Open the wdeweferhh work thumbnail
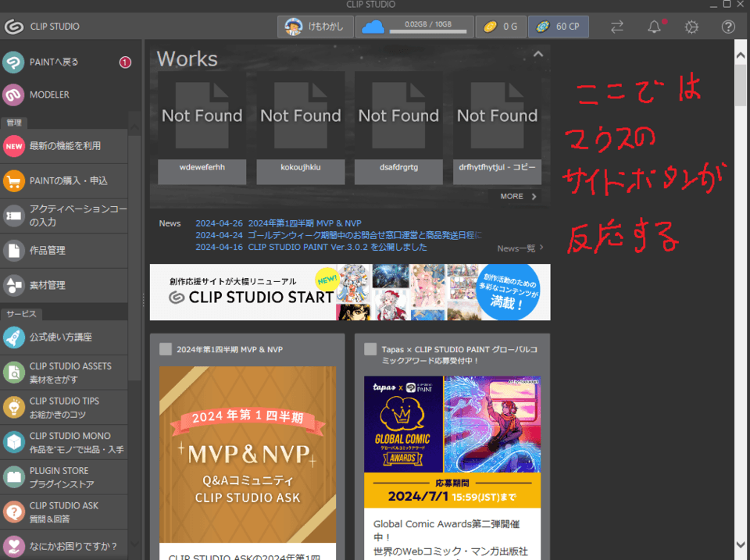750x560 pixels. 202,127
